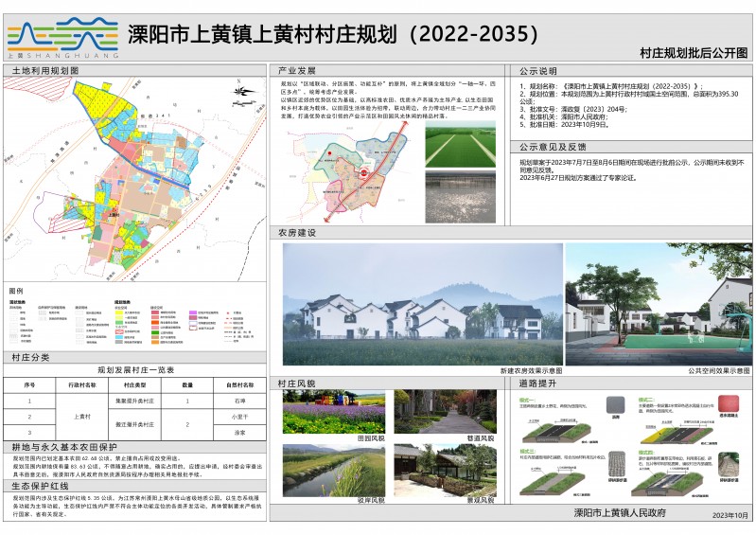Viewport: 756px width, 535px height.
Task: Click the 村庄类型 column header
Action: (x=135, y=385)
